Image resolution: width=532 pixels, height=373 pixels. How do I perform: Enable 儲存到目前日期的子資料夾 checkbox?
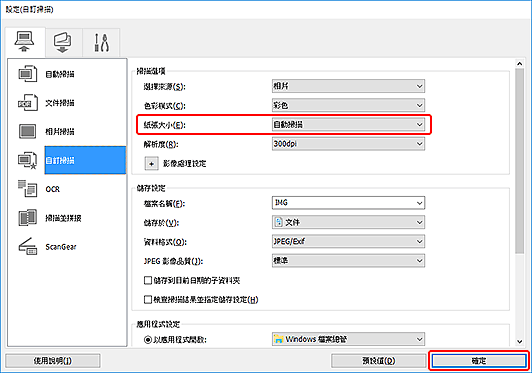(x=148, y=281)
